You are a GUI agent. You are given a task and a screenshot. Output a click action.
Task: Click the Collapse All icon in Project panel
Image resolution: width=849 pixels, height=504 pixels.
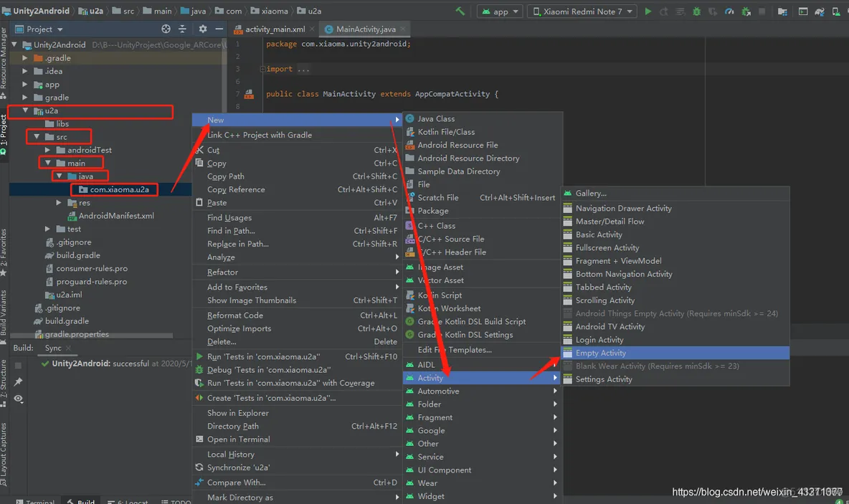click(x=182, y=29)
